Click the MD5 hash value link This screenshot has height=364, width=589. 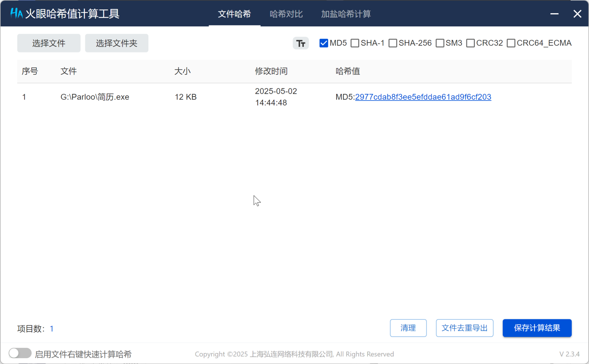coord(423,97)
